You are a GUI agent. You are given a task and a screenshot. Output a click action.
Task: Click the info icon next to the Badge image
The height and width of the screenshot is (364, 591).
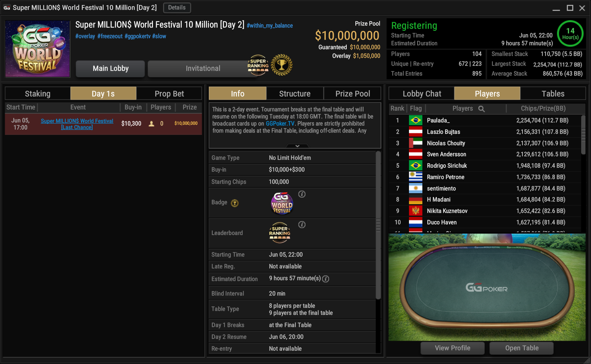tap(302, 194)
